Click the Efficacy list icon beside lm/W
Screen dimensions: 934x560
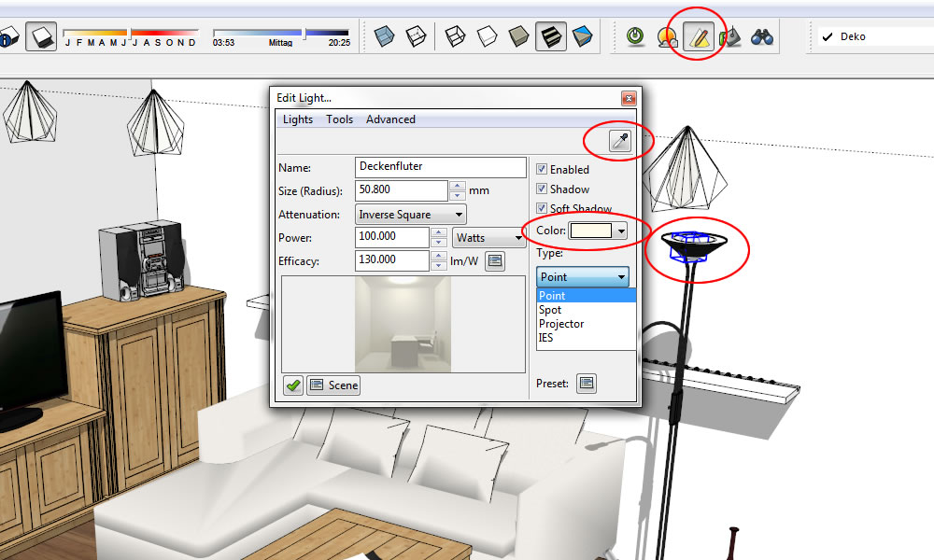[x=495, y=260]
